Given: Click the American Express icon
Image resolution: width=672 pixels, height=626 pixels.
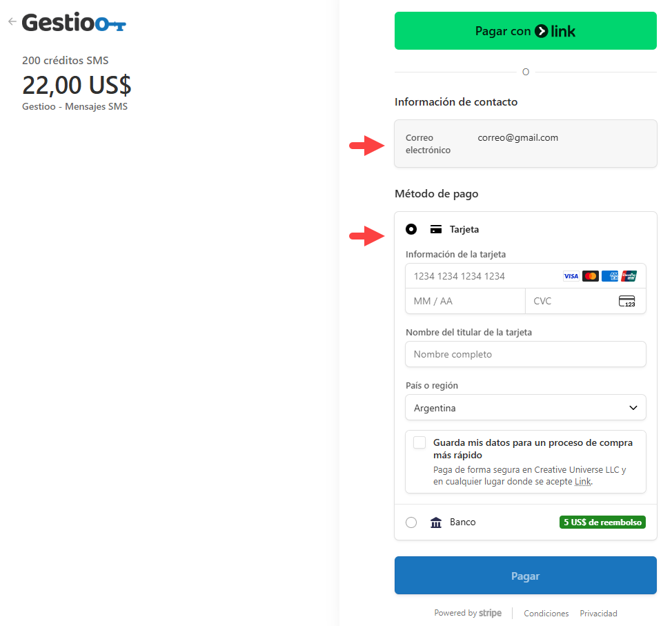Looking at the screenshot, I should coord(609,276).
